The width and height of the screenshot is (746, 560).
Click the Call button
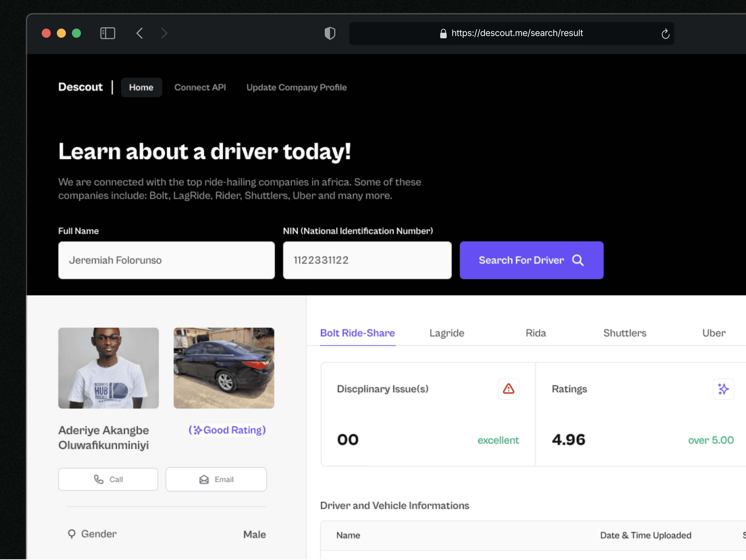click(x=108, y=479)
